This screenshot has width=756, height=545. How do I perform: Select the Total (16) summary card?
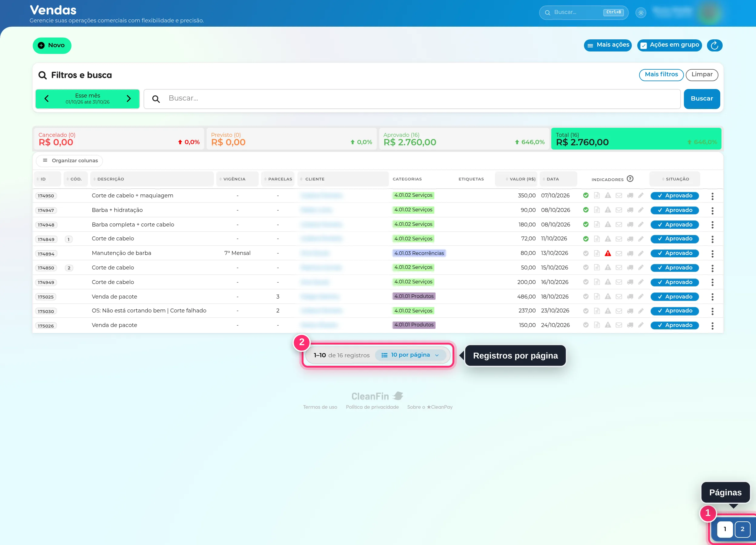point(636,139)
